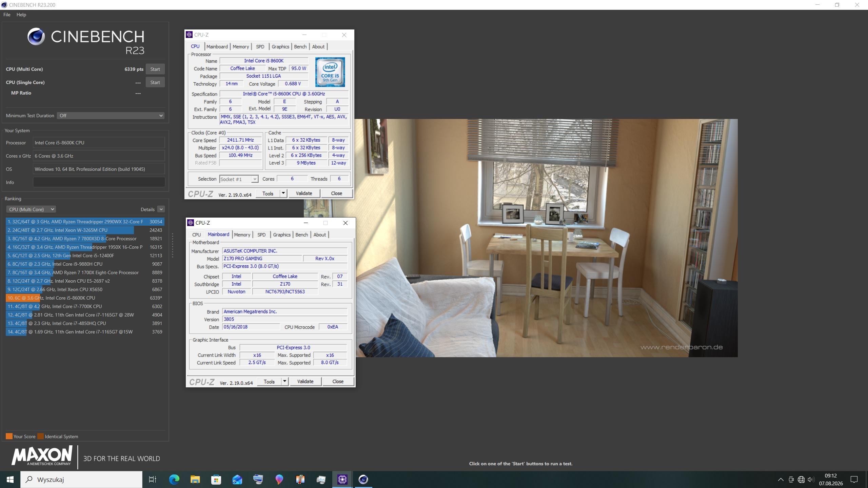Open the Tools dropdown arrow in the Mainboard window
Viewport: 868px width, 488px height.
pos(285,382)
